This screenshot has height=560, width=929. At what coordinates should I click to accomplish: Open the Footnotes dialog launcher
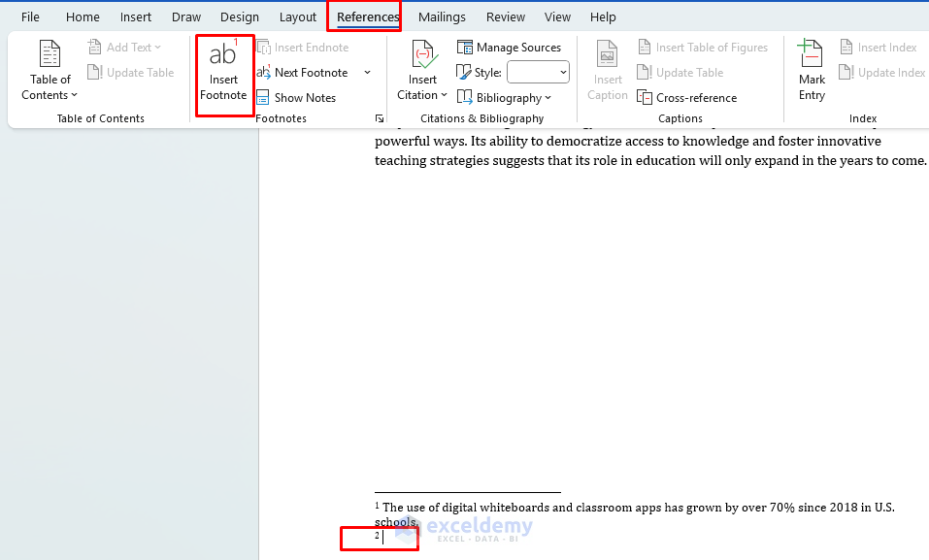(380, 119)
